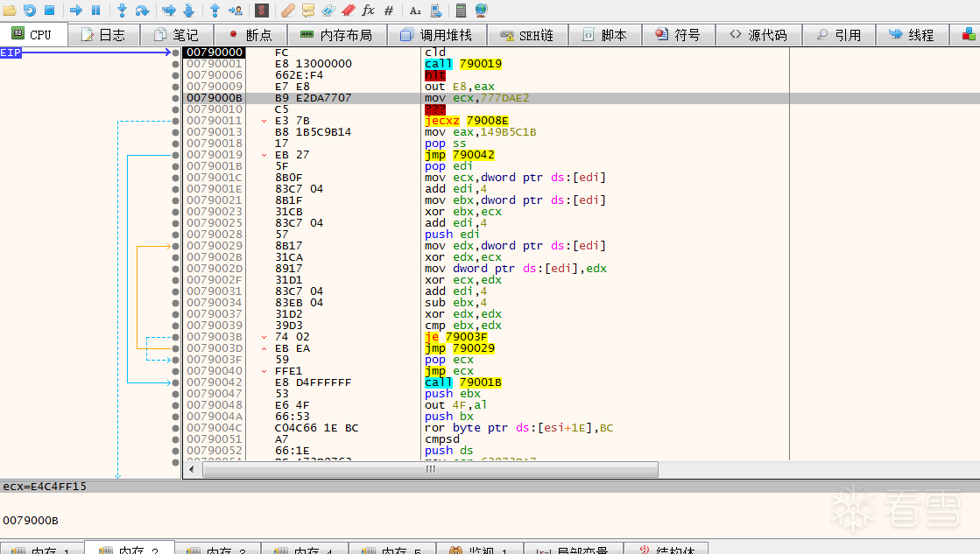980x554 pixels.
Task: Click the disassembly horizontal scrollbar thumb
Action: point(430,470)
